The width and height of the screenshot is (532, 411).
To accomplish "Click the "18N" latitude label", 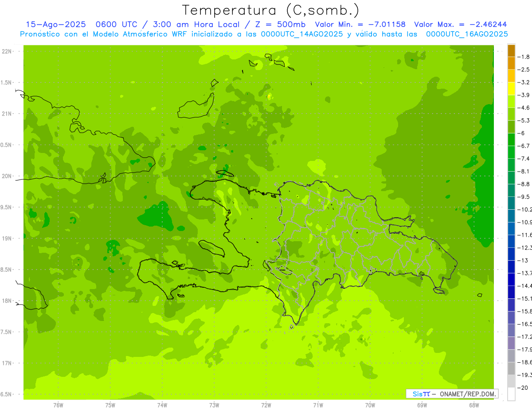I will [x=7, y=301].
